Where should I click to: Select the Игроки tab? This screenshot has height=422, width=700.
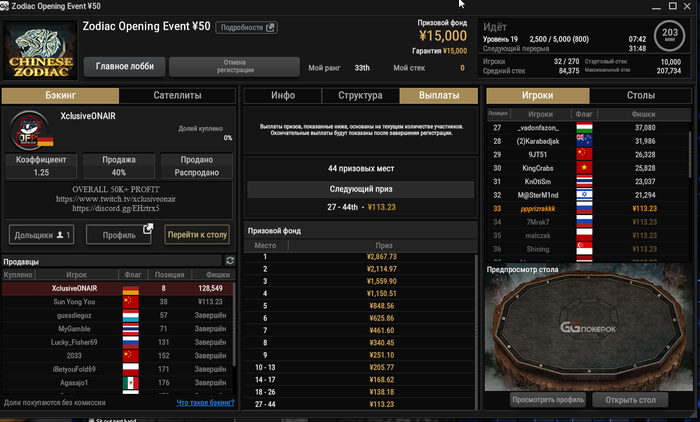(x=538, y=96)
